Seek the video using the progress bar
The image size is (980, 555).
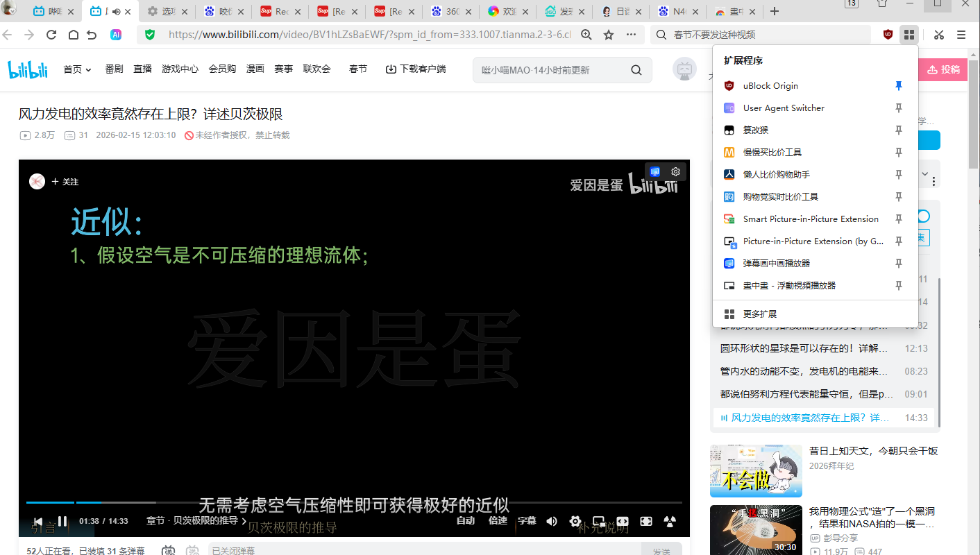354,502
